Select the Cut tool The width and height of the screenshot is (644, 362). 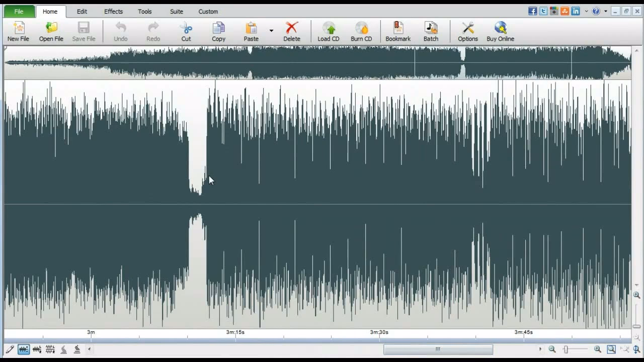click(186, 31)
